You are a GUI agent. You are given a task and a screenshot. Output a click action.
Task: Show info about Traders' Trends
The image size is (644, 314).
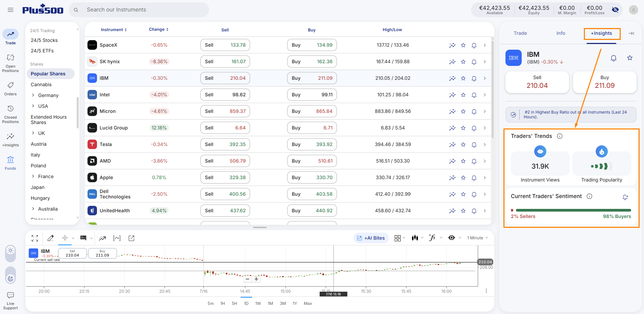click(560, 136)
